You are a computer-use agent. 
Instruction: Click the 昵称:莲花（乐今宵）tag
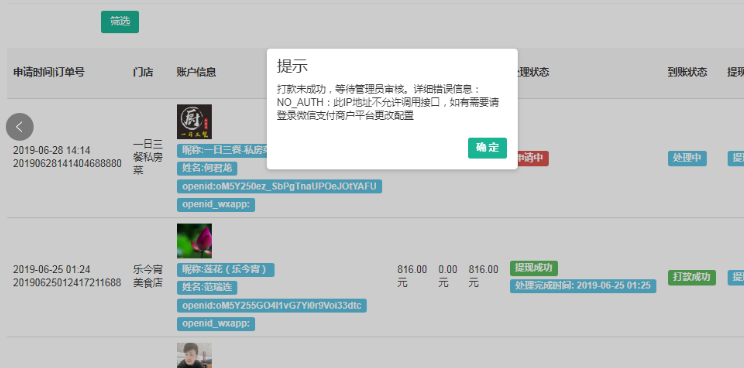tap(226, 270)
